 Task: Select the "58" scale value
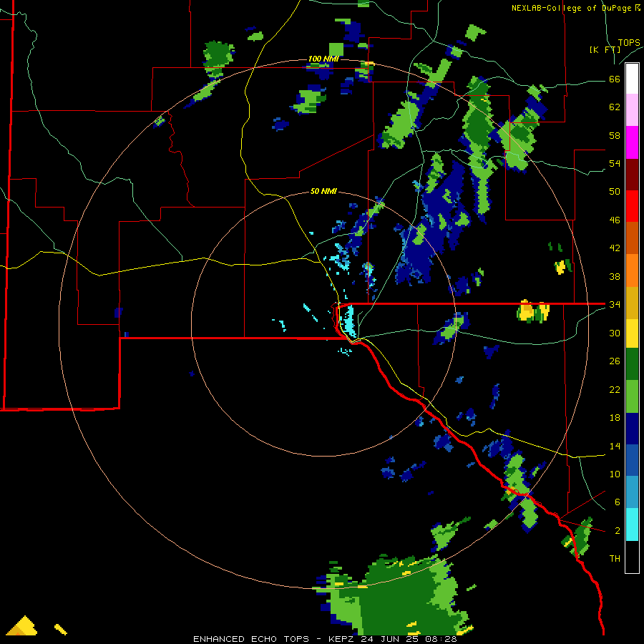[x=615, y=135]
